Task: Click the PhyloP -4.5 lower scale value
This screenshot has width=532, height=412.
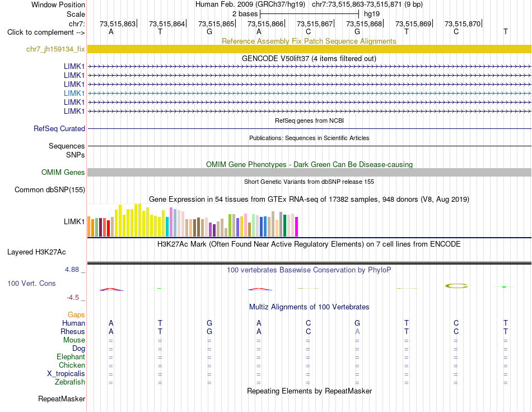Action: click(x=73, y=298)
